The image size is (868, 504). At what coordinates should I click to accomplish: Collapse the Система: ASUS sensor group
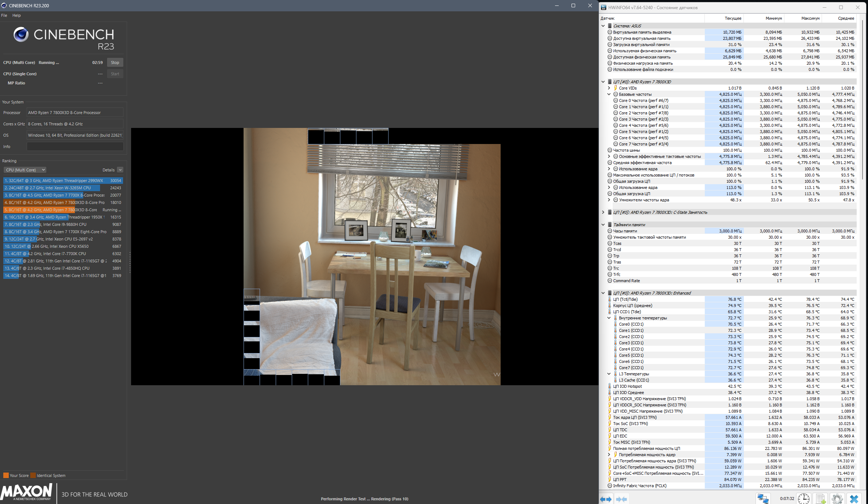point(603,26)
